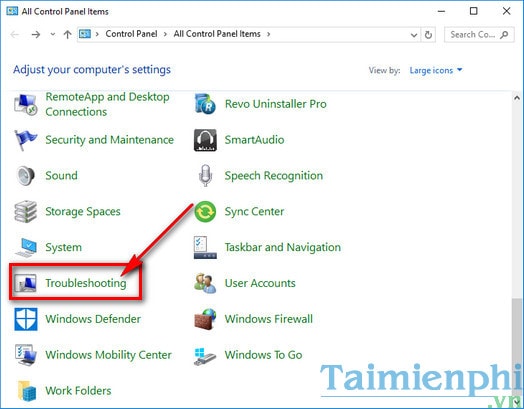Minimize the Control Panel window
Image resolution: width=524 pixels, height=409 pixels.
[x=441, y=11]
